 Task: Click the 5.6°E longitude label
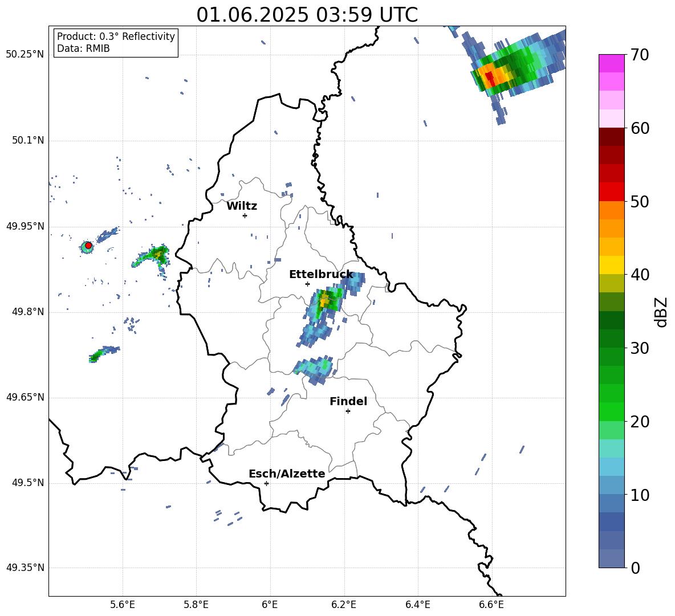click(x=123, y=605)
